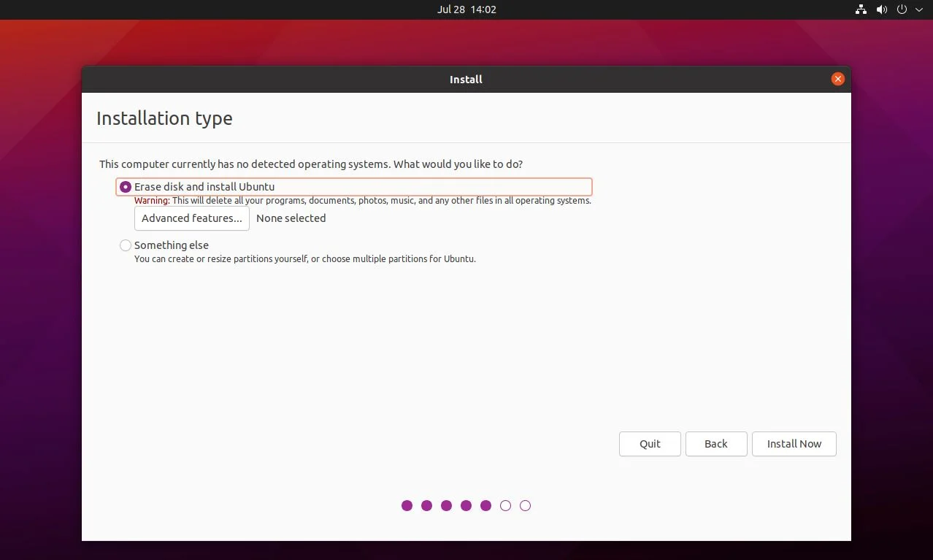Go Back to previous installer step
Screen dimensions: 933x560
716,444
